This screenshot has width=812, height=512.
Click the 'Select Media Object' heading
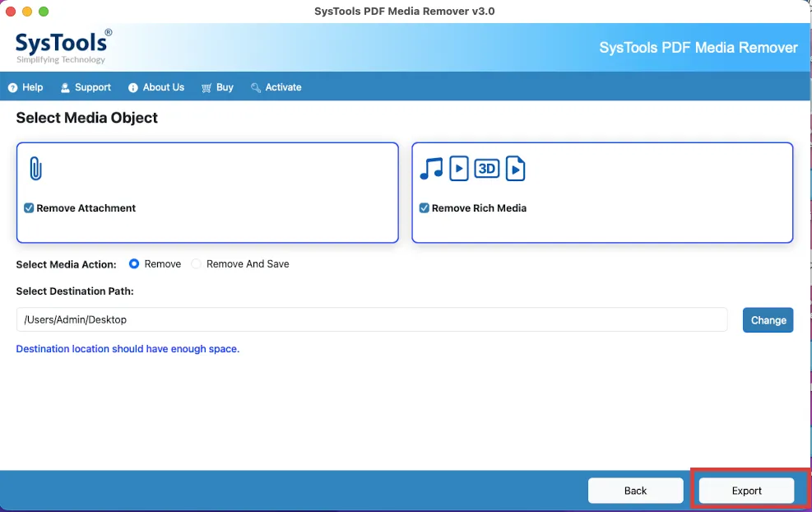(x=87, y=118)
